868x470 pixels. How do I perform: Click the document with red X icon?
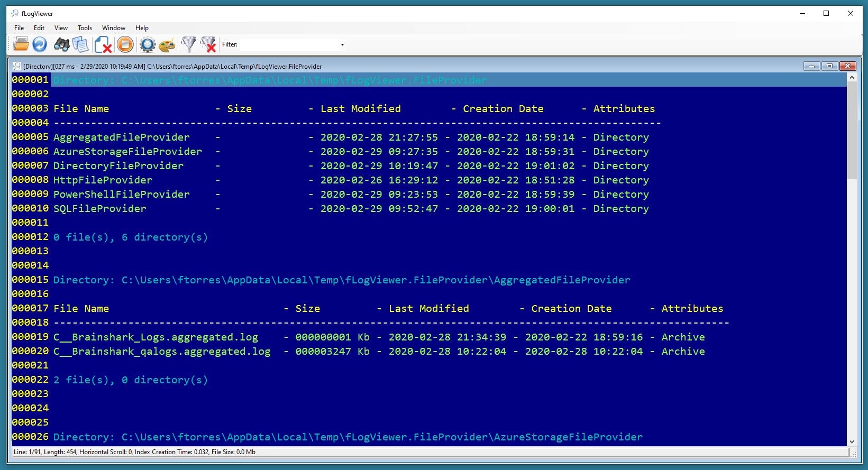(x=103, y=44)
